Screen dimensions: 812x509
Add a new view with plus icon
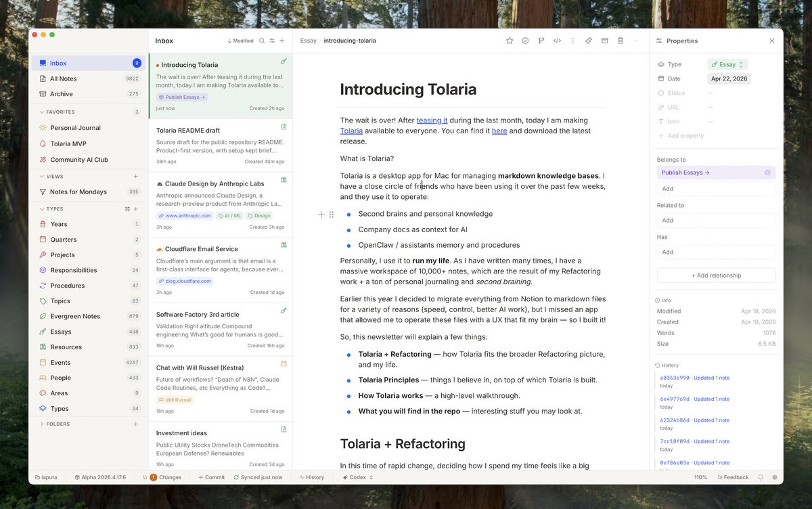point(136,176)
